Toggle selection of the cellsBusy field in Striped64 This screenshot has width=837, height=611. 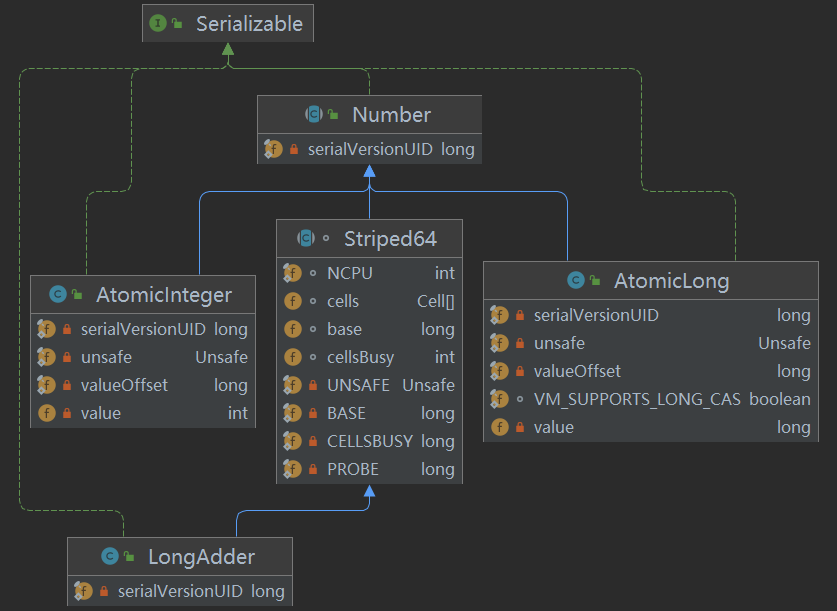[370, 356]
